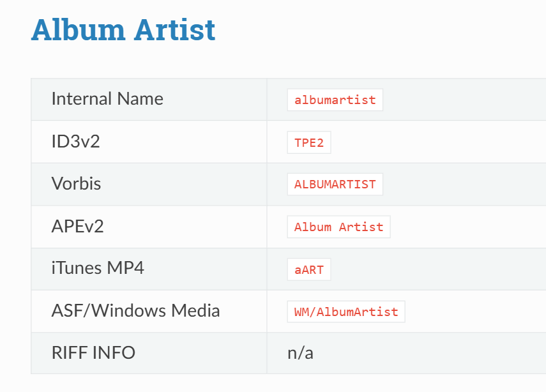Screen dimensions: 546x392
Task: Click the word MP4 in iTunes MP4
Action: [x=126, y=268]
